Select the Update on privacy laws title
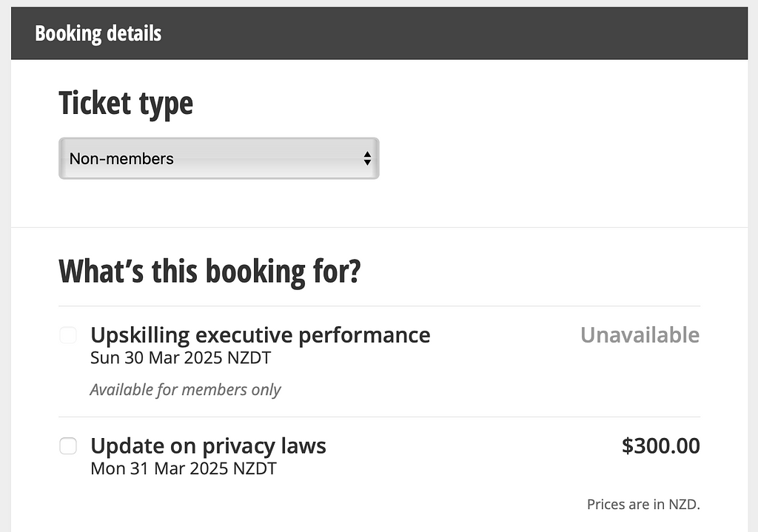This screenshot has height=532, width=758. click(x=208, y=445)
